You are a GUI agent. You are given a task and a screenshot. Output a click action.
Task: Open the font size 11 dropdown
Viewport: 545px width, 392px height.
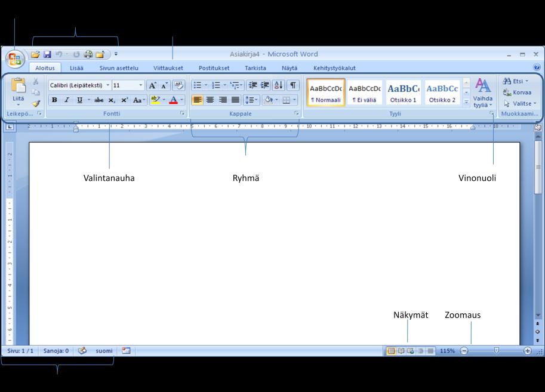[140, 85]
